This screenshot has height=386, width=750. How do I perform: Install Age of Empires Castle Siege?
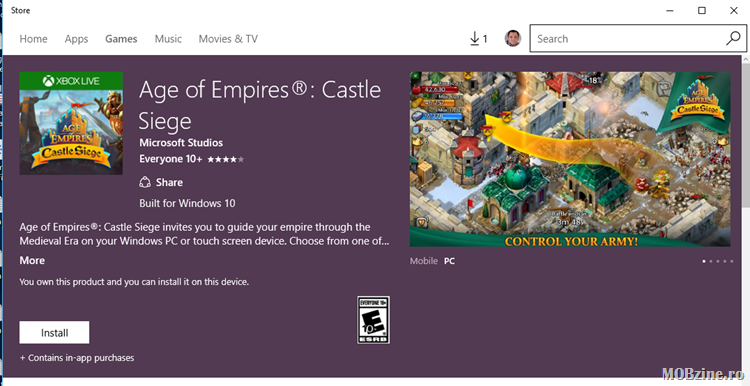tap(54, 332)
